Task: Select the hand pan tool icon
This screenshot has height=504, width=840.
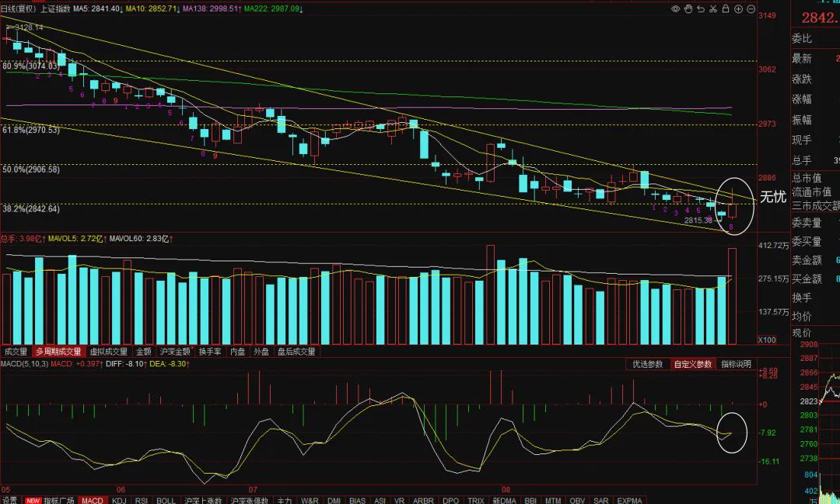Action: tap(688, 9)
